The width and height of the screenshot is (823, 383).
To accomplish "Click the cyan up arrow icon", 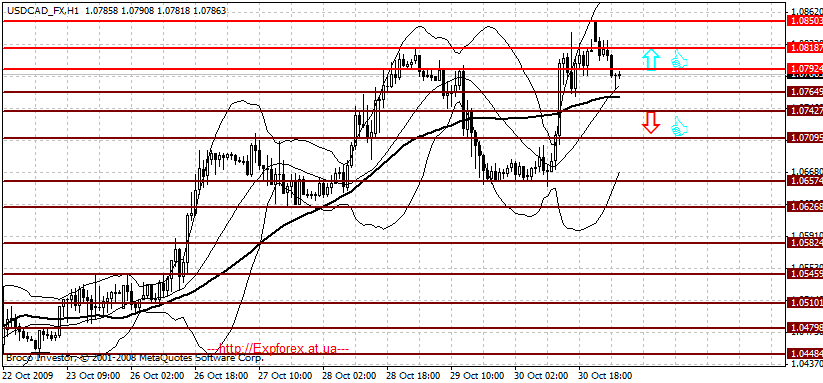I will click(651, 60).
